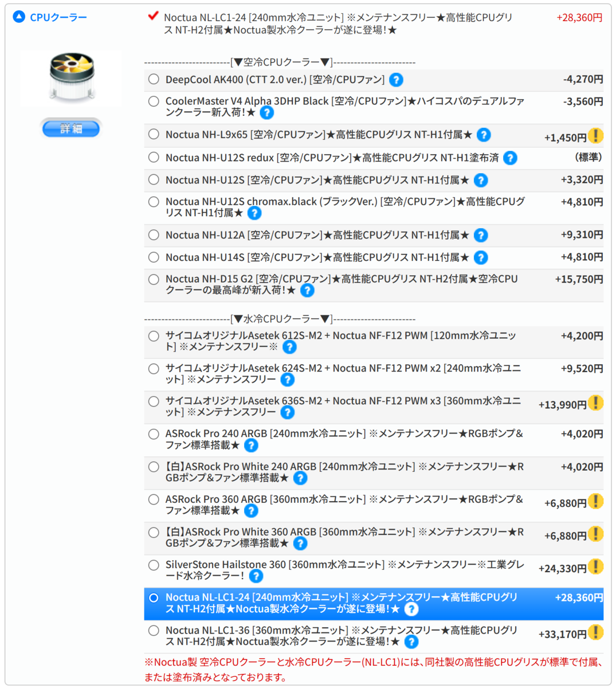The image size is (616, 688).
Task: Open help icon for Noctua NH-U12S +3,320円
Action: tap(481, 180)
